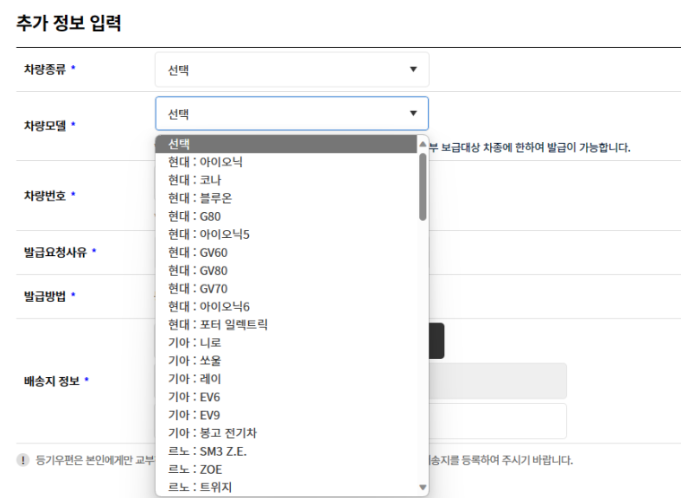
Task: Select 현대 : GV70 option
Action: pos(286,289)
